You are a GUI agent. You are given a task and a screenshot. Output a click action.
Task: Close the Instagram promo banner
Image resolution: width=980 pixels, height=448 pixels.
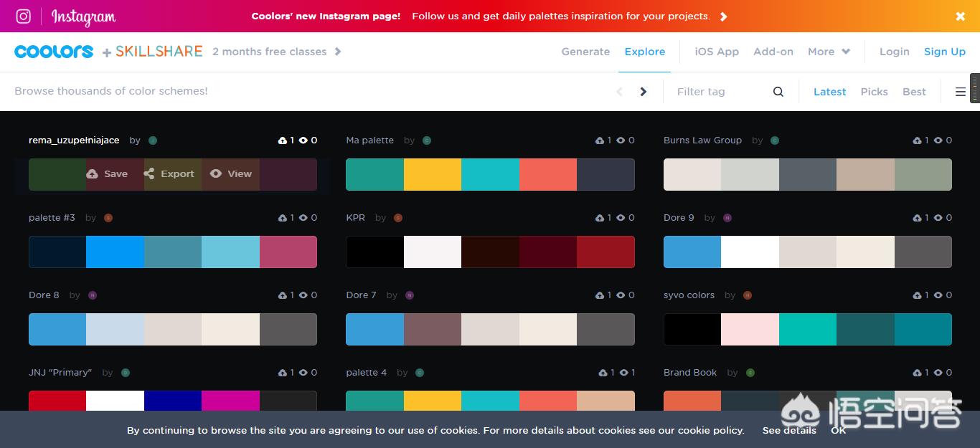pos(961,16)
